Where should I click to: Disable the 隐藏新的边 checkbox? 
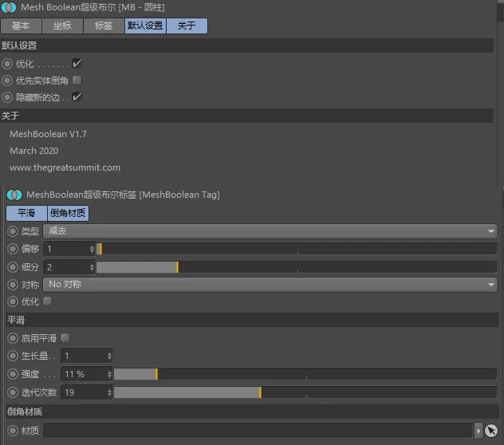tap(77, 97)
